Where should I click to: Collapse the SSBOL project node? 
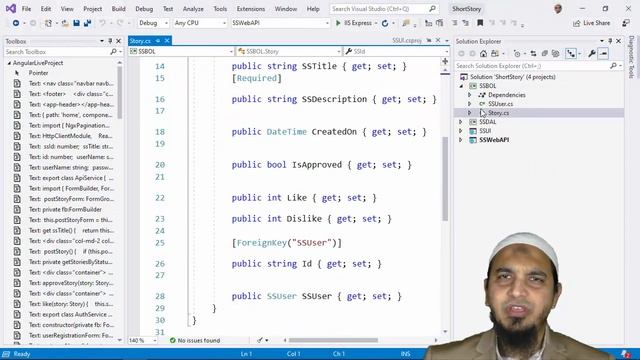(x=461, y=86)
